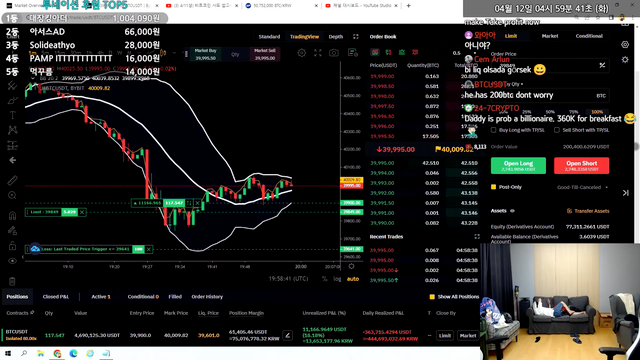Toggle percent scale on chart
This screenshot has height=360, width=640.
point(324,279)
